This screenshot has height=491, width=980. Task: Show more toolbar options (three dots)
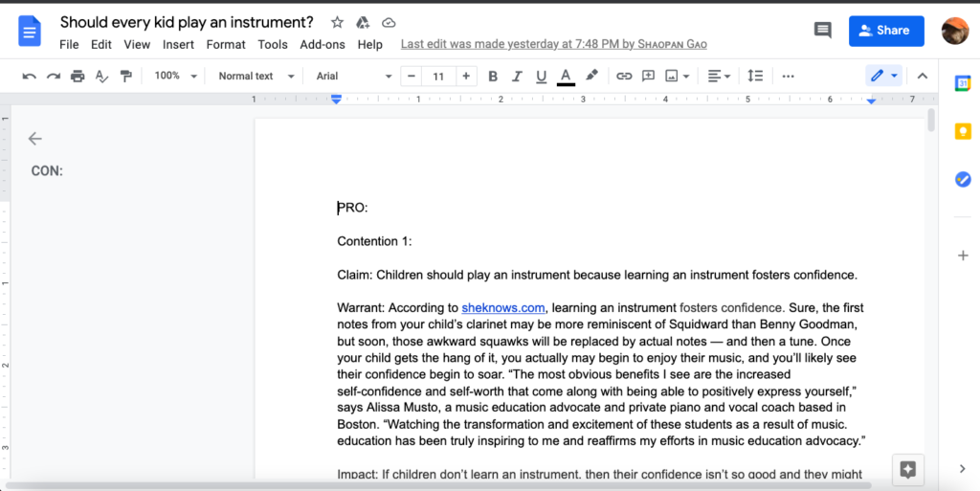point(788,77)
